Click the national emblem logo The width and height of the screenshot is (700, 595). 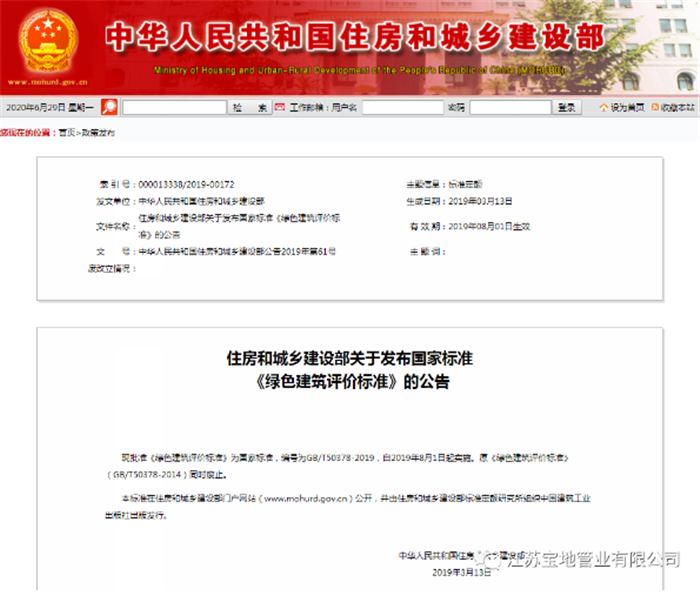pos(48,41)
